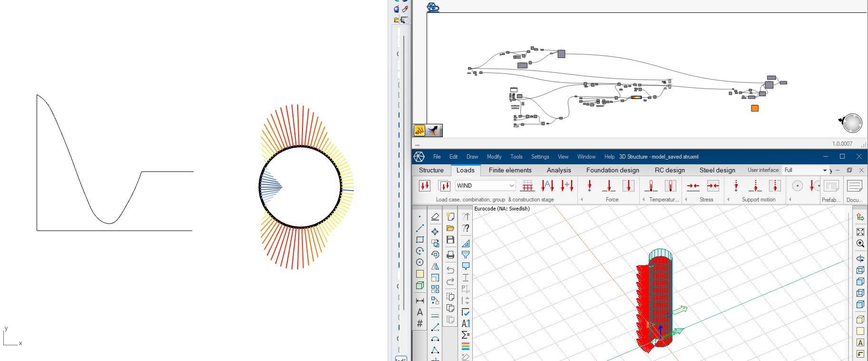The height and width of the screenshot is (361, 868).
Task: Open the User interface Full dropdown
Action: (825, 170)
